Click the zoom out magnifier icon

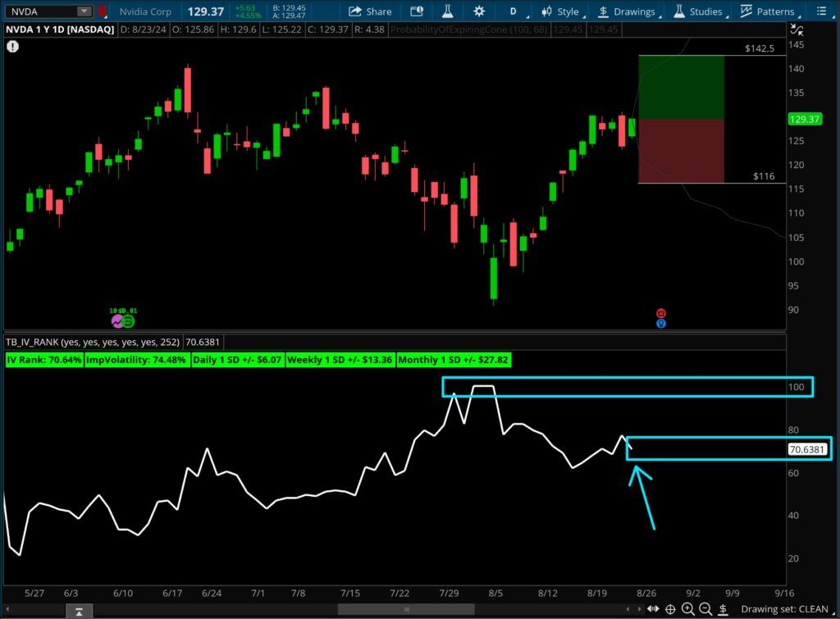point(705,609)
